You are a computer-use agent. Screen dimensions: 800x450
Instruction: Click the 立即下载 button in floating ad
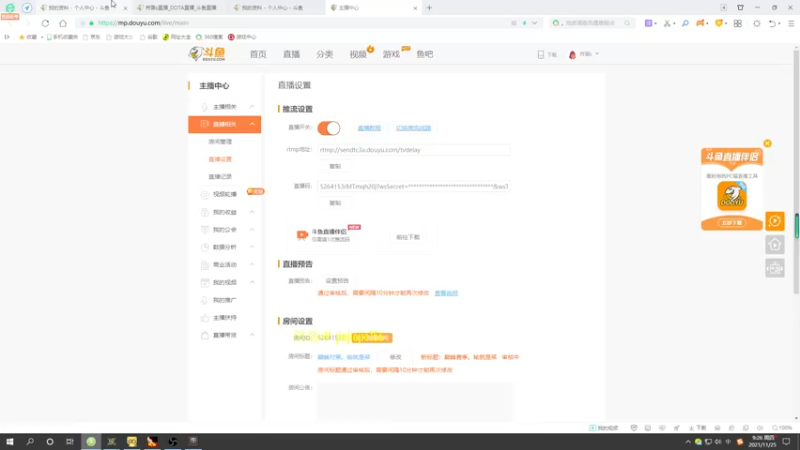tap(732, 223)
